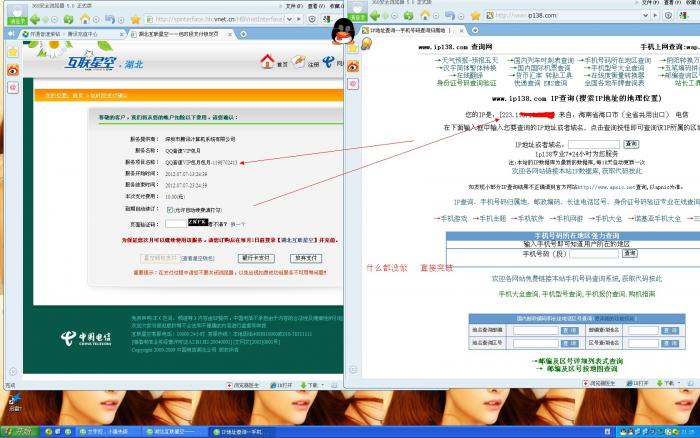Open the 手机游戏 link
The width and height of the screenshot is (700, 438).
450,218
